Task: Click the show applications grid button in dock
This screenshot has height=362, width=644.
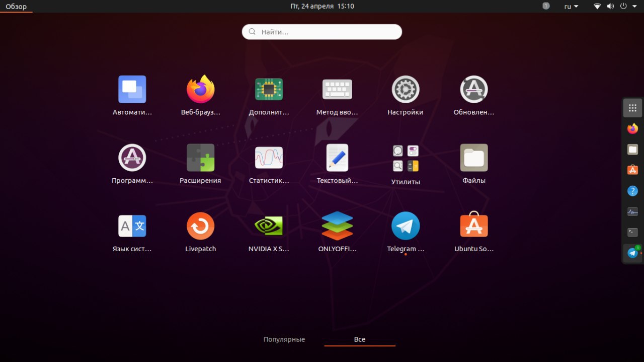Action: tap(633, 108)
